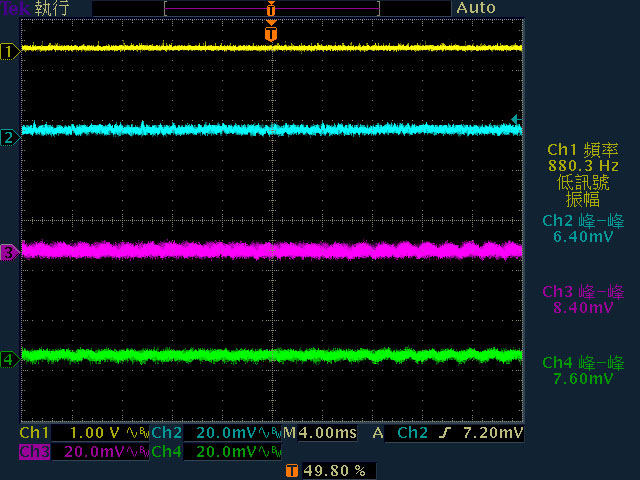
Task: Click the Ch3 coupling bandwidth icon
Action: point(138,452)
